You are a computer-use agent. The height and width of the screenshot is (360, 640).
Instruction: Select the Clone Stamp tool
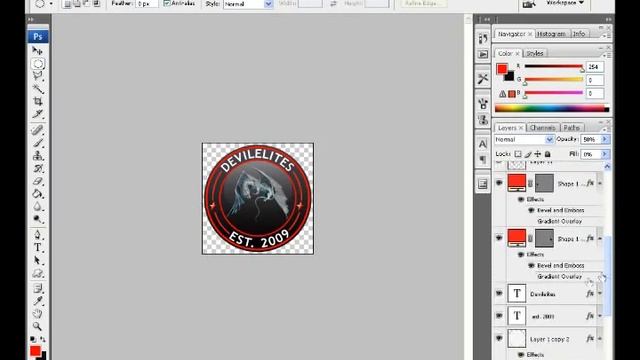[x=38, y=156]
